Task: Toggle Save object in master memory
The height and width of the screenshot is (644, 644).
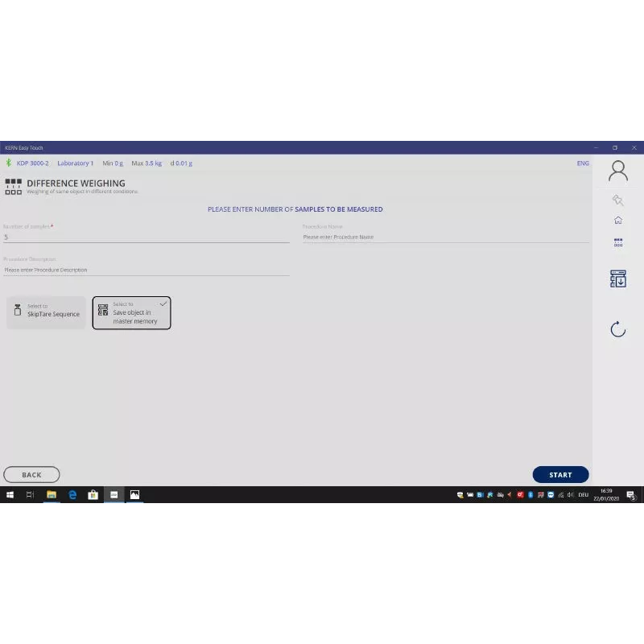Action: [131, 312]
